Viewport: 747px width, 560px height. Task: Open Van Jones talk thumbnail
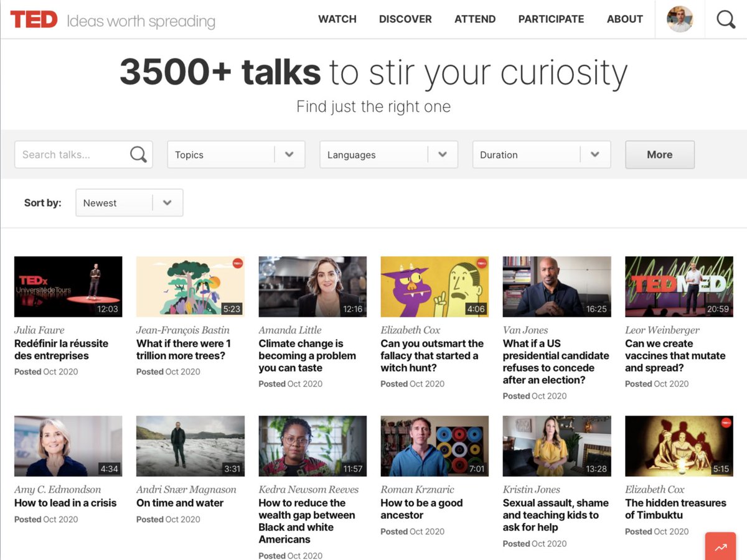click(x=557, y=287)
